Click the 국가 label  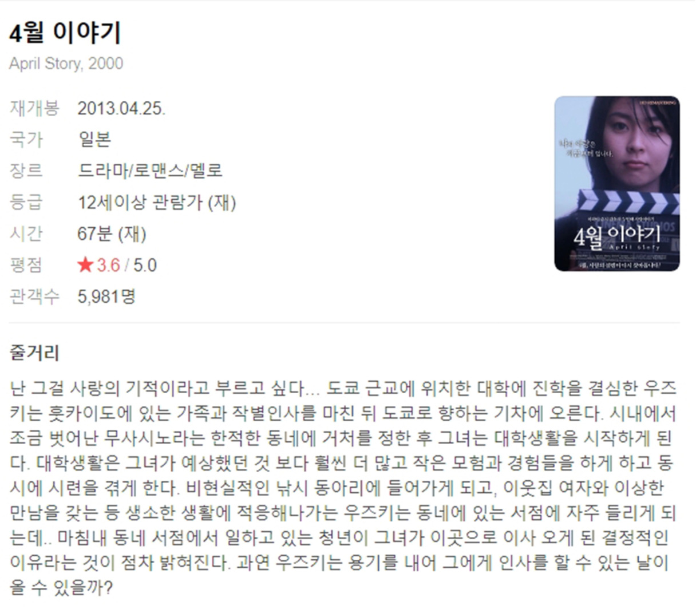(x=26, y=140)
